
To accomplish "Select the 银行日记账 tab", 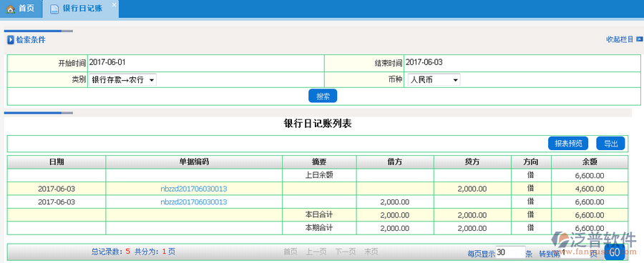I will [x=81, y=9].
